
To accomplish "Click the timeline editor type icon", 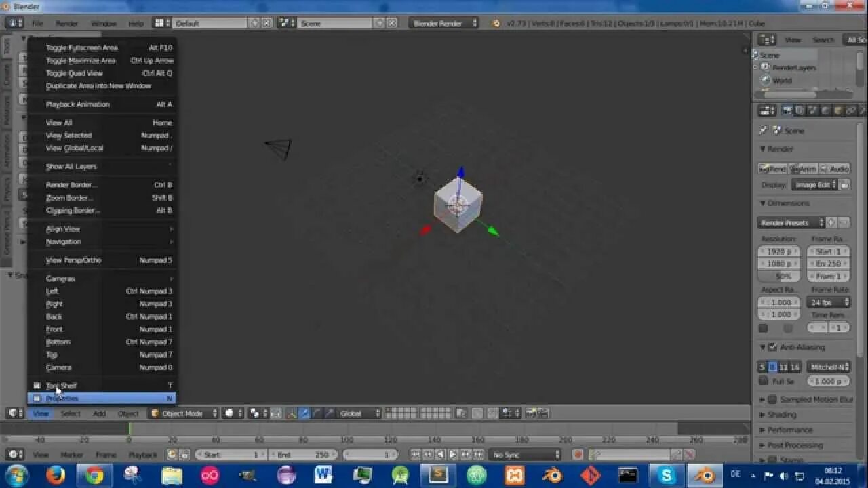I will click(15, 455).
